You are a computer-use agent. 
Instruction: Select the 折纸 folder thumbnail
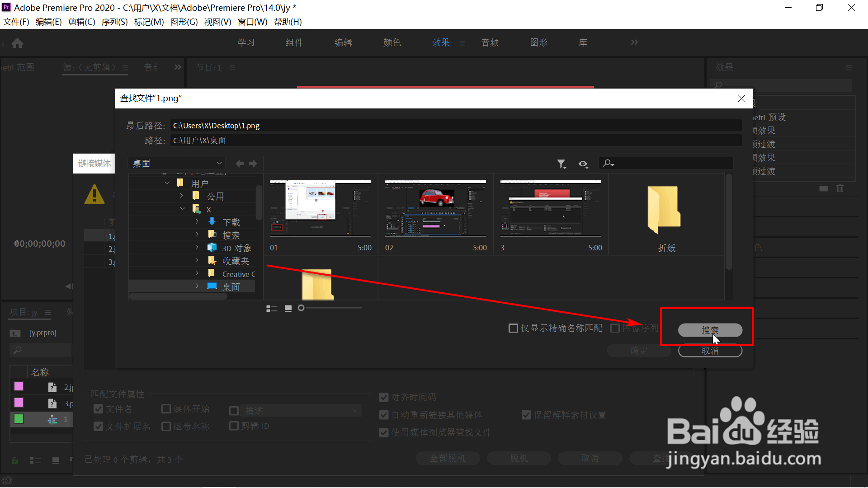[666, 215]
